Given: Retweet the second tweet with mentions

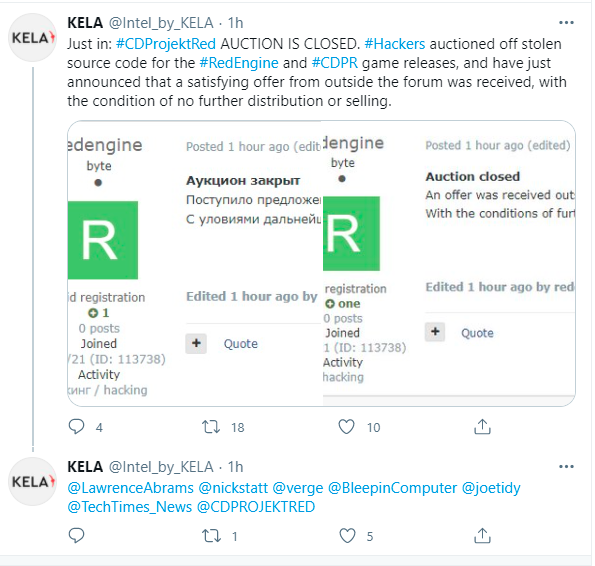Looking at the screenshot, I should [211, 536].
